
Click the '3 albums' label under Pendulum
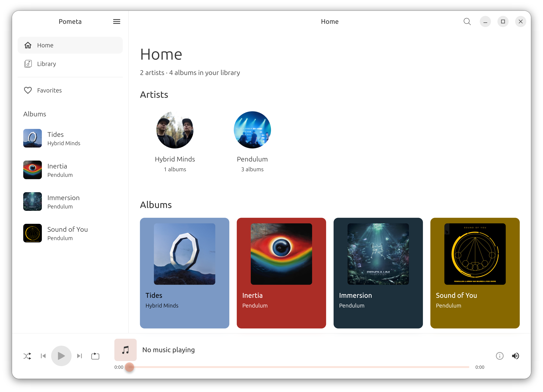click(x=252, y=169)
